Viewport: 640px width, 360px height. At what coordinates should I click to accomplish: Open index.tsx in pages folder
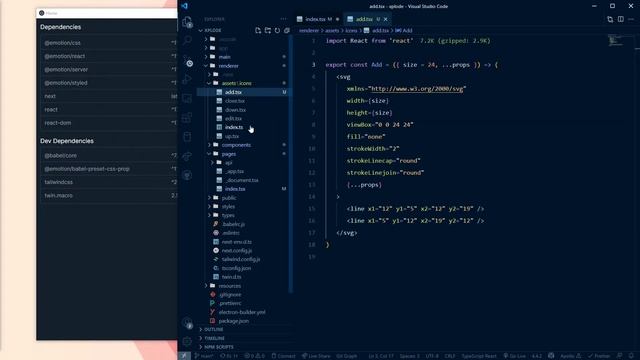(235, 189)
